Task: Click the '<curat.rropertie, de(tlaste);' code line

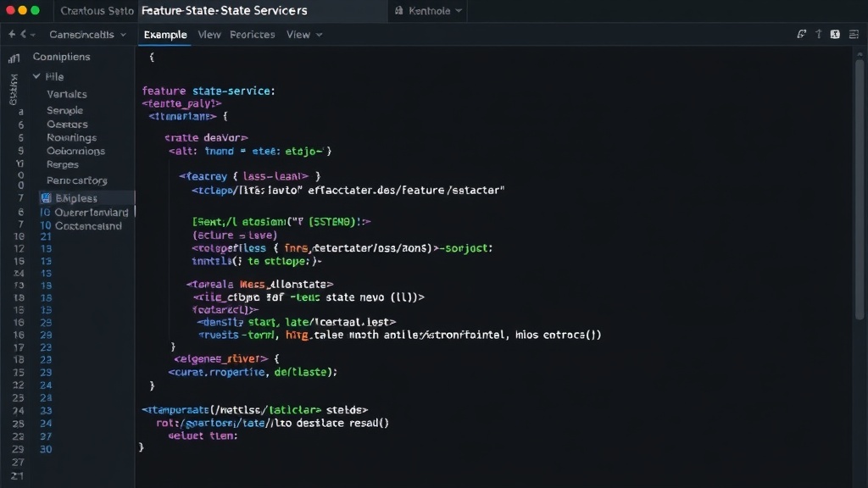Action: pos(253,372)
